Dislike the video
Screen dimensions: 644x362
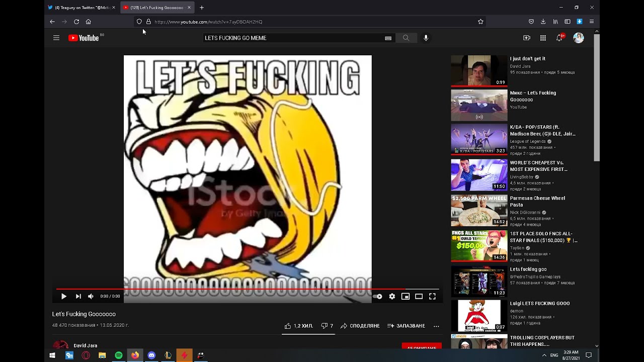point(327,326)
